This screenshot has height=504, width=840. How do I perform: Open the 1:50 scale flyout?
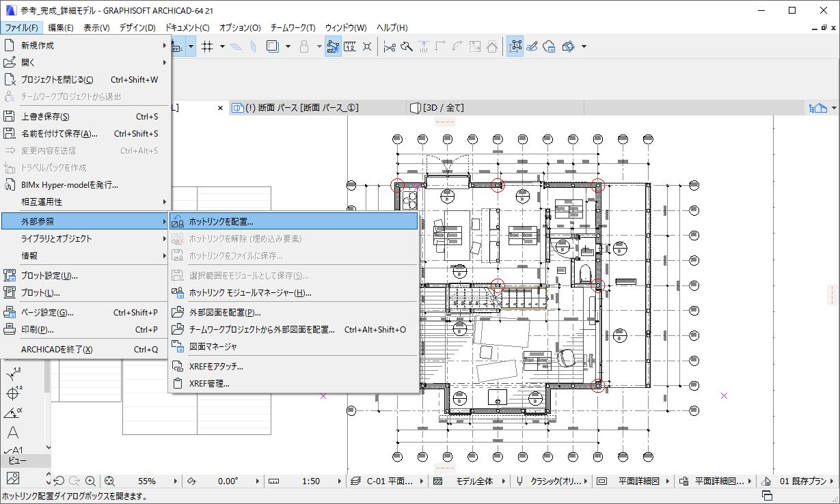click(340, 481)
